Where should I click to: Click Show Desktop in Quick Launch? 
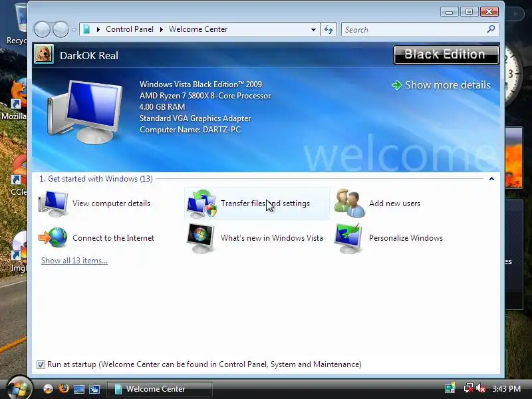point(79,389)
